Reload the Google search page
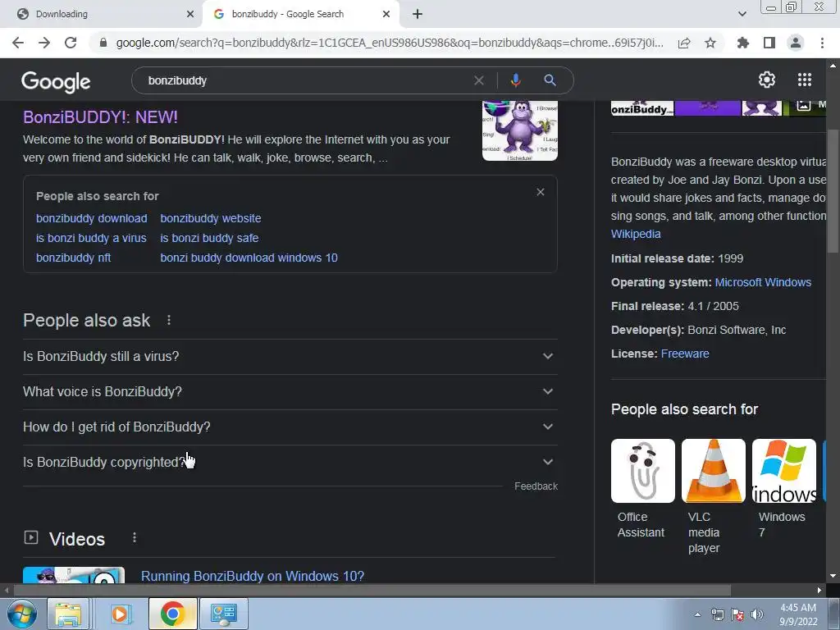Image resolution: width=840 pixels, height=630 pixels. 71,43
